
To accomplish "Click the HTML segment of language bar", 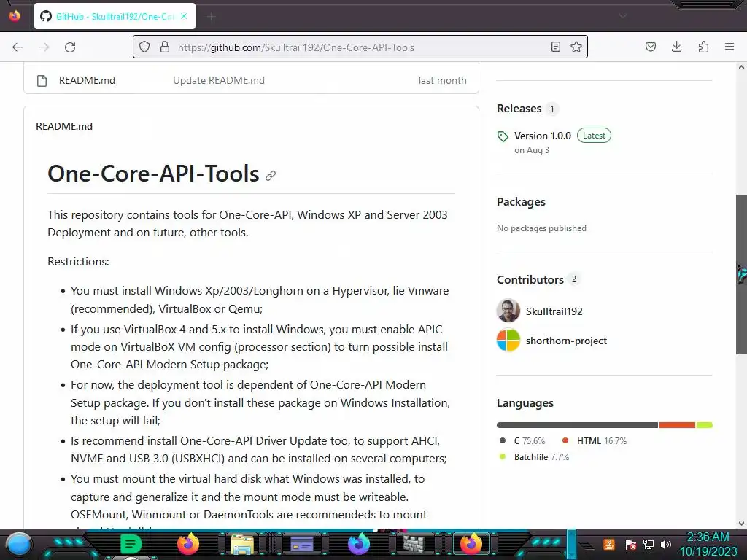I will pos(677,425).
